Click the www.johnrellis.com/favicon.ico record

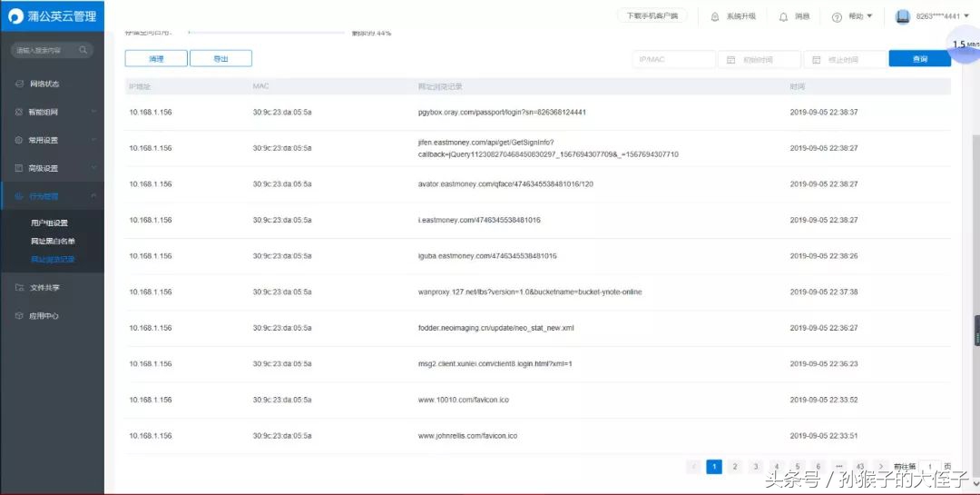pos(467,436)
